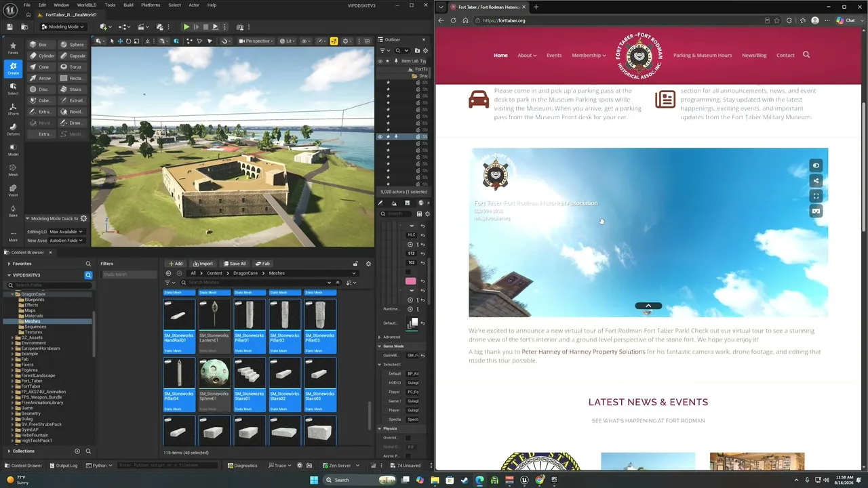Open the XForm tool category

coord(13,108)
